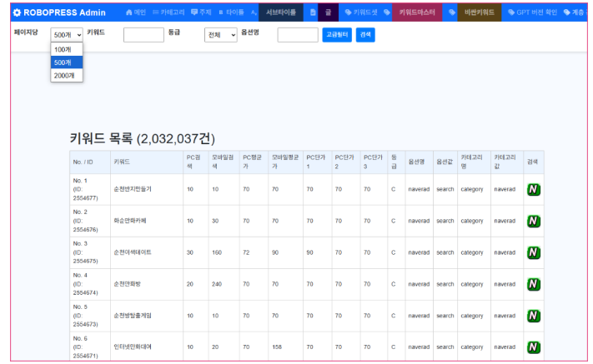Viewport: 593px width, 364px height.
Task: Click the 옵션값 column header
Action: pyautogui.click(x=445, y=162)
